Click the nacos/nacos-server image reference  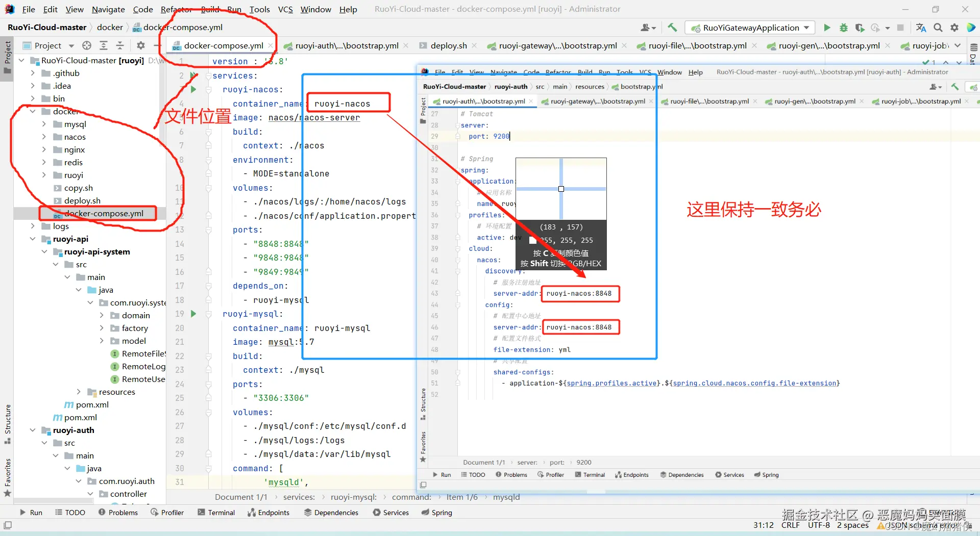314,117
